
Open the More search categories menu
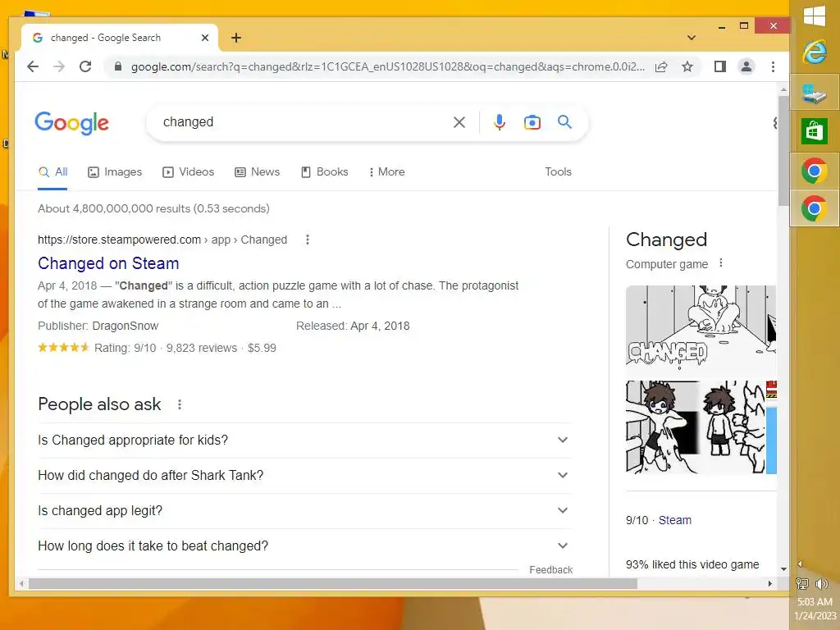coord(387,172)
